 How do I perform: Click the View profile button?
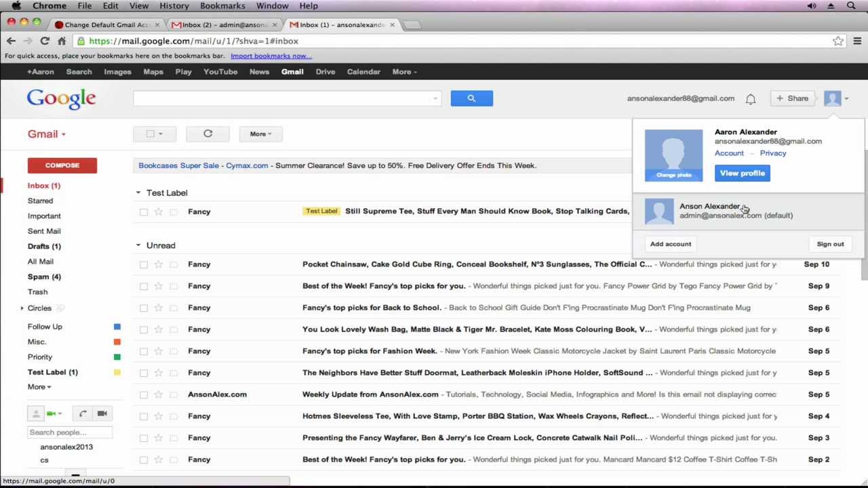(x=743, y=174)
